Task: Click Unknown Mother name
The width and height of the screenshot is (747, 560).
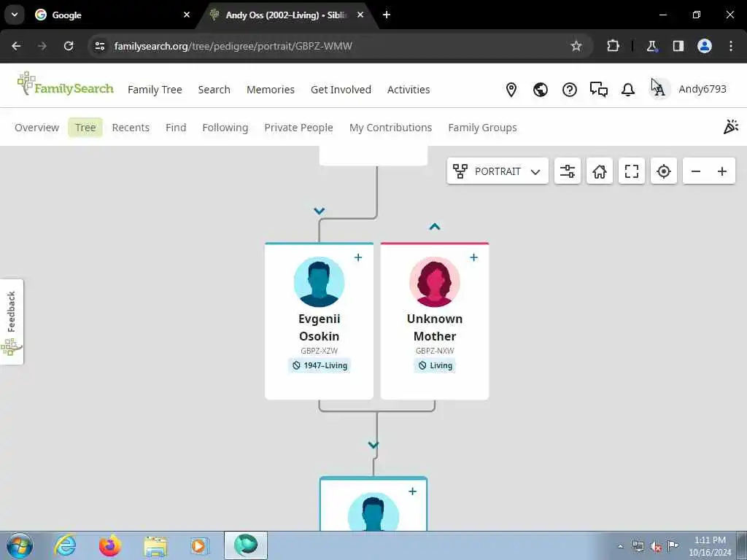Action: click(x=435, y=327)
